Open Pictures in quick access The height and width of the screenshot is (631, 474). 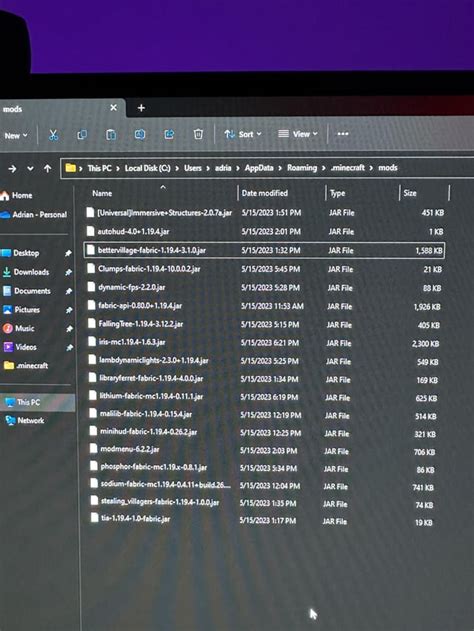pos(21,310)
